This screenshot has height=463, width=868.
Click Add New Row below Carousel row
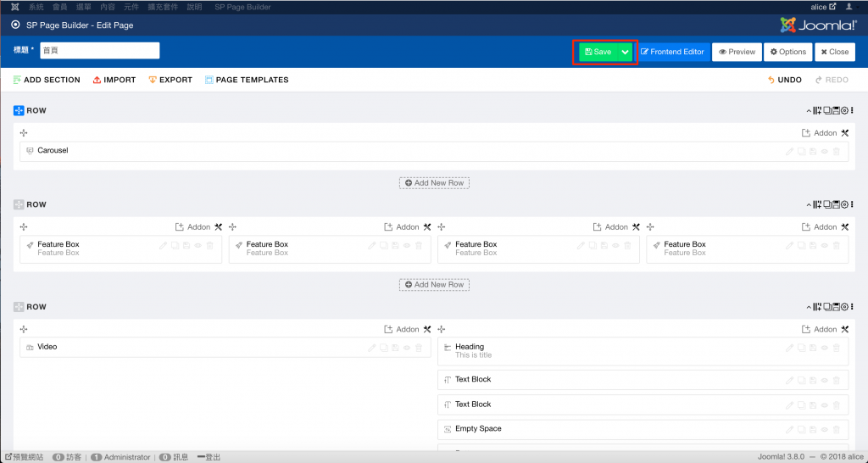click(x=434, y=183)
